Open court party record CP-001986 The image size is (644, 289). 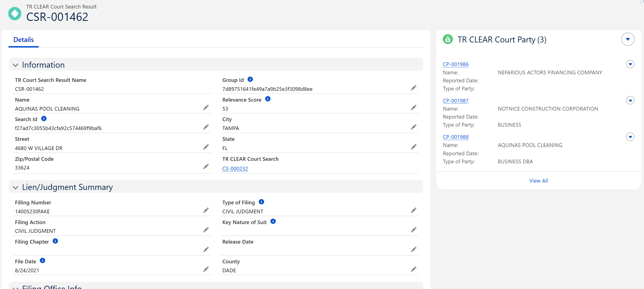456,64
